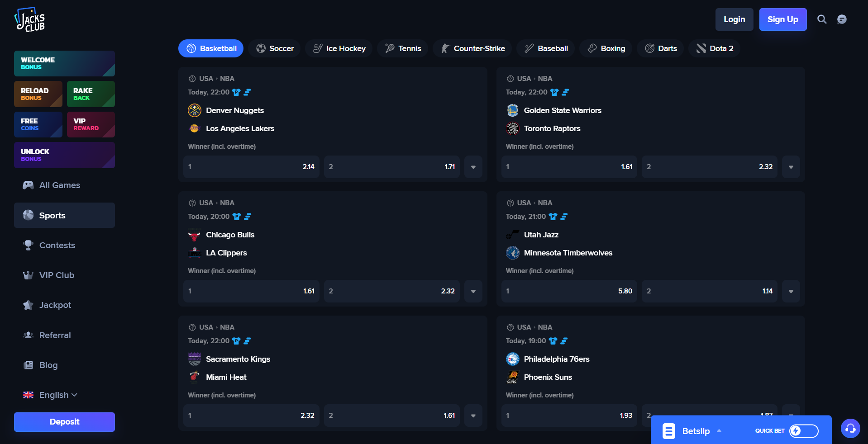Click the Sign Up button
868x444 pixels.
click(782, 19)
